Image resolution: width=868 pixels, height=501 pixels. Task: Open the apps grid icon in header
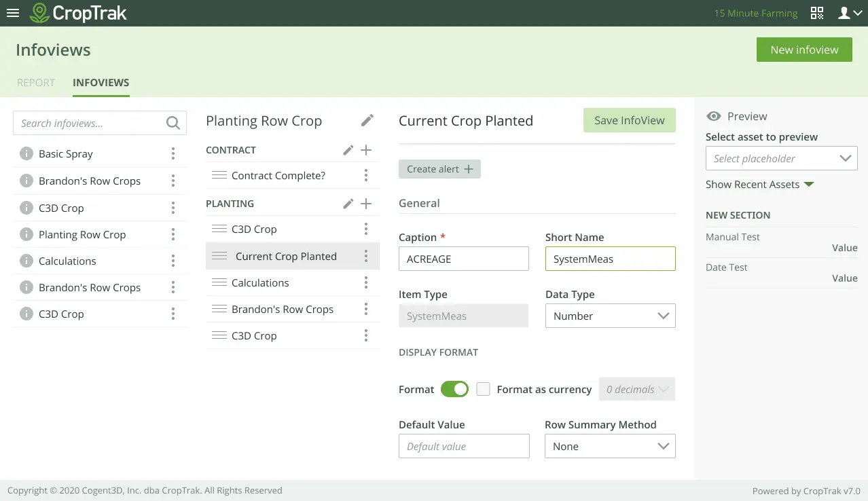click(817, 12)
